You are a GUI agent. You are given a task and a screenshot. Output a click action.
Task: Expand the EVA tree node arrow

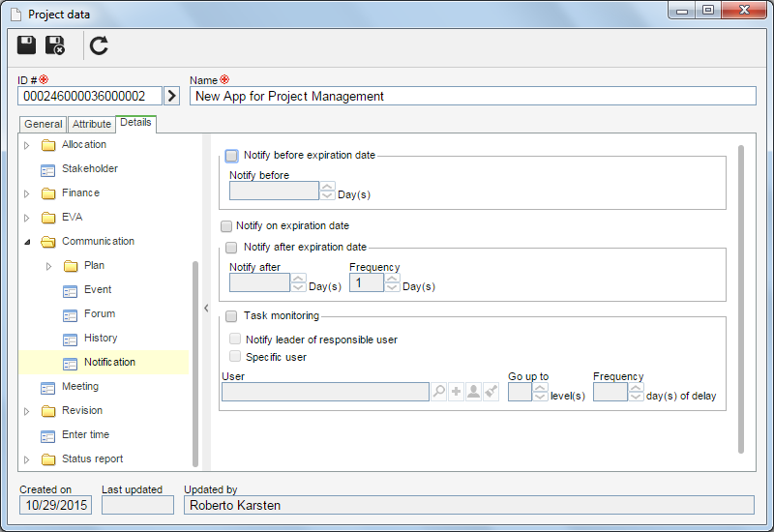(x=27, y=218)
